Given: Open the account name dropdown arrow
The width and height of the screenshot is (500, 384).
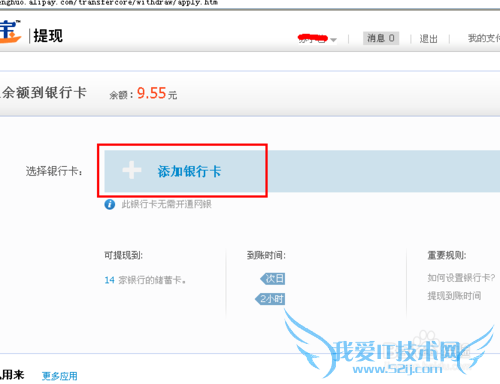Looking at the screenshot, I should pos(333,40).
